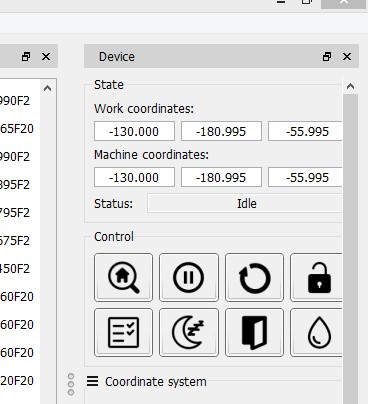Float the left G-code panel
This screenshot has height=404, width=368.
26,57
